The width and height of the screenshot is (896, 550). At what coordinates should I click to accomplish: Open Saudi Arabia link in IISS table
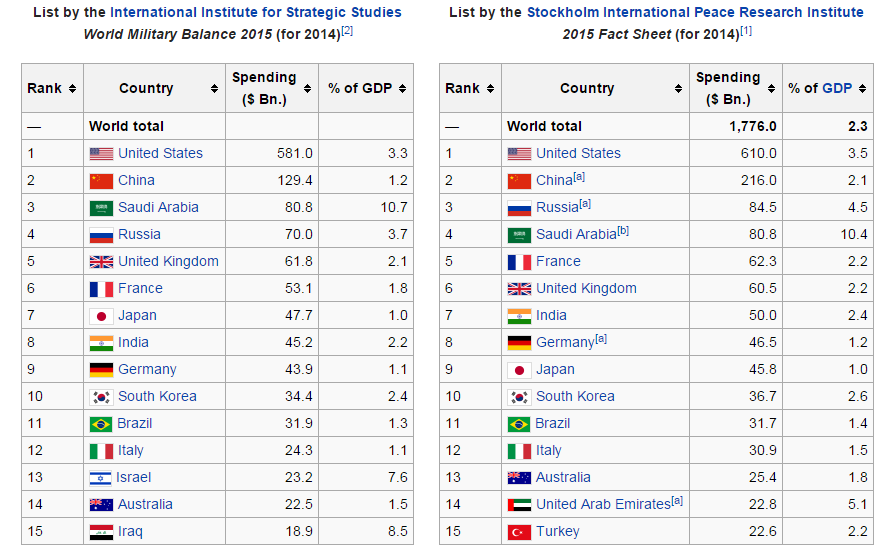[158, 207]
